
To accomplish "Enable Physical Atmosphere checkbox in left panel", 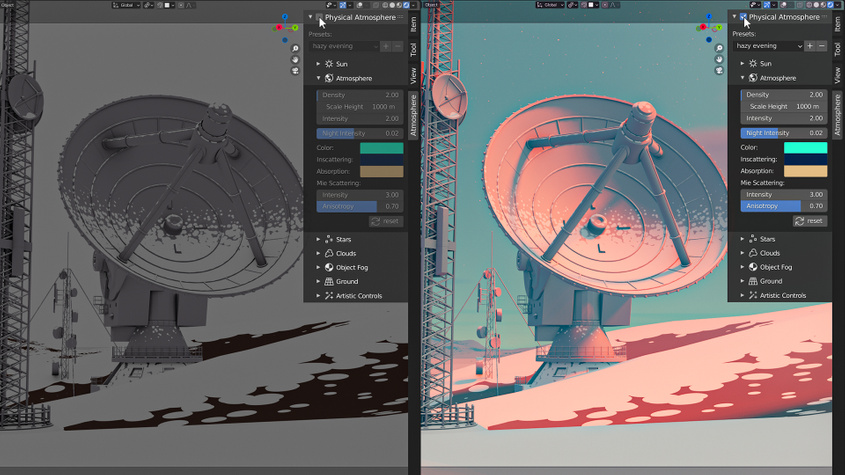I will [x=319, y=17].
